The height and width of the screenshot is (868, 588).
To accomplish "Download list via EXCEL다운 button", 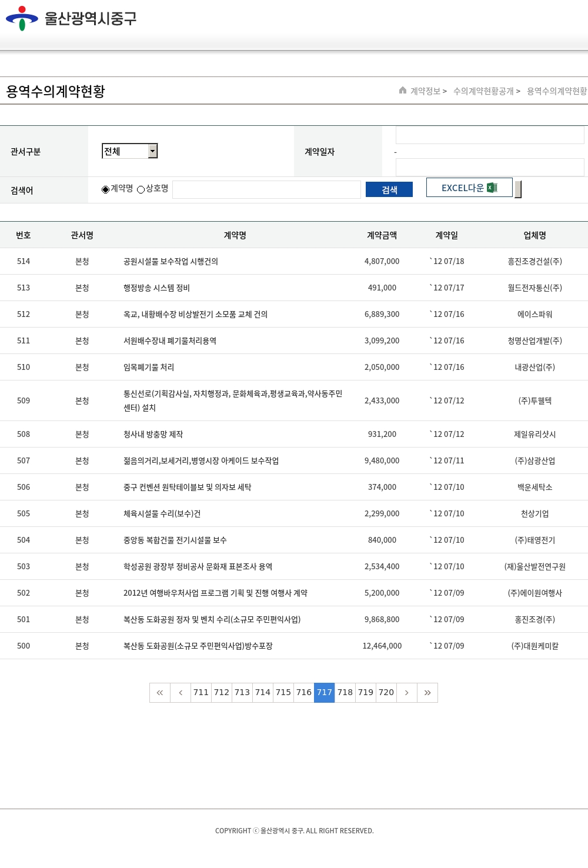I will pyautogui.click(x=463, y=188).
